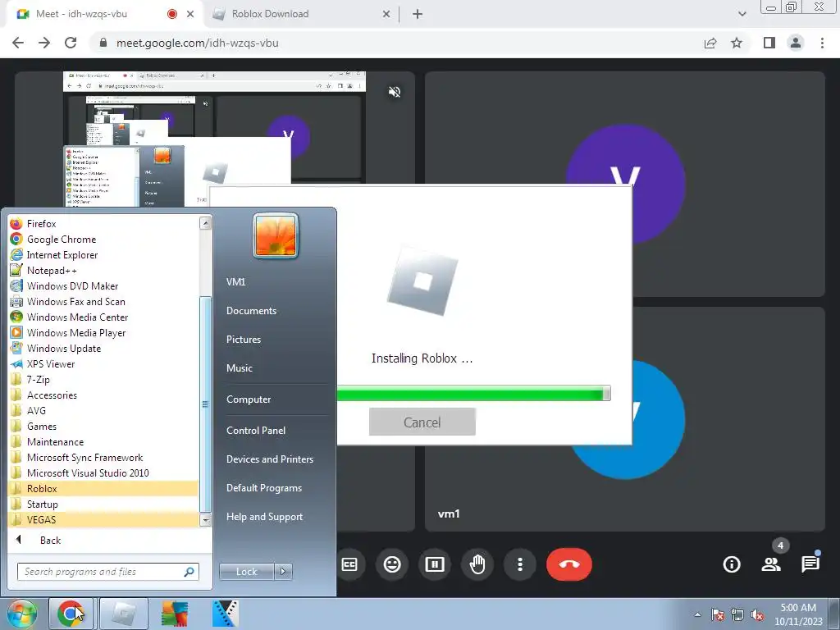Open Meet more options menu
Screen dimensions: 840x630
pyautogui.click(x=519, y=564)
